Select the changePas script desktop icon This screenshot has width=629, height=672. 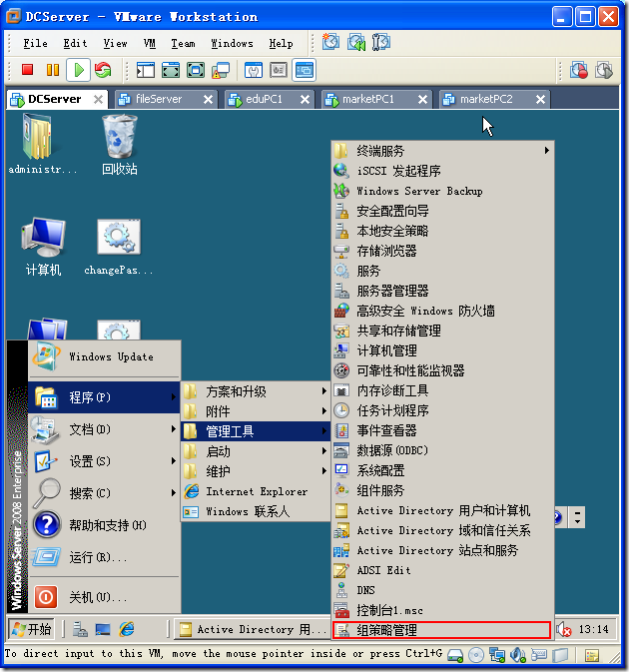coord(119,248)
